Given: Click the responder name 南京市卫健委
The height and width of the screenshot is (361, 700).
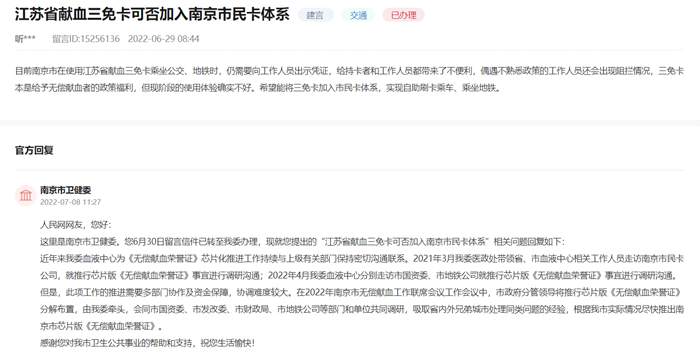Looking at the screenshot, I should click(66, 190).
